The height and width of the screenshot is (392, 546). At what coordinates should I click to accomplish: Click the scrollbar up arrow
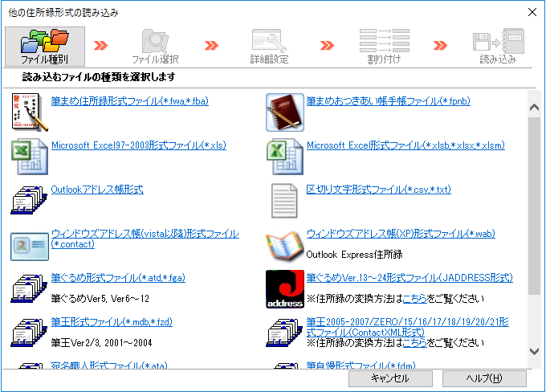pyautogui.click(x=534, y=97)
